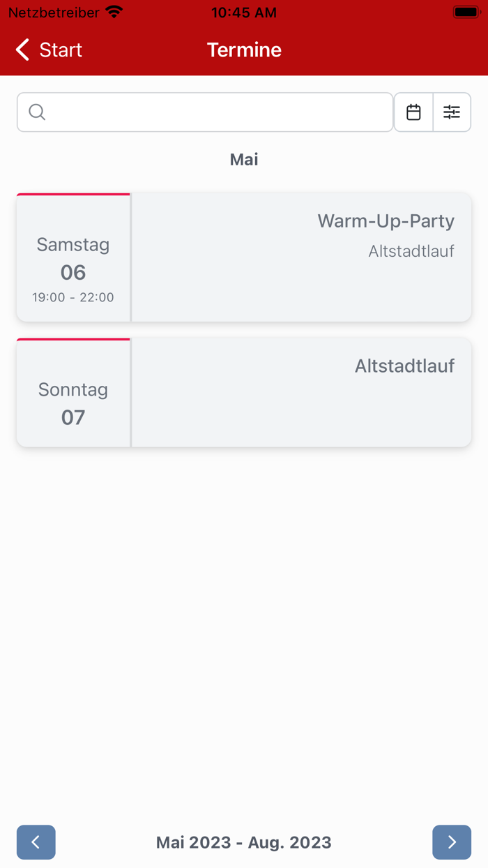Tap the Wi-Fi status icon
Viewport: 488px width, 868px height.
[x=114, y=13]
